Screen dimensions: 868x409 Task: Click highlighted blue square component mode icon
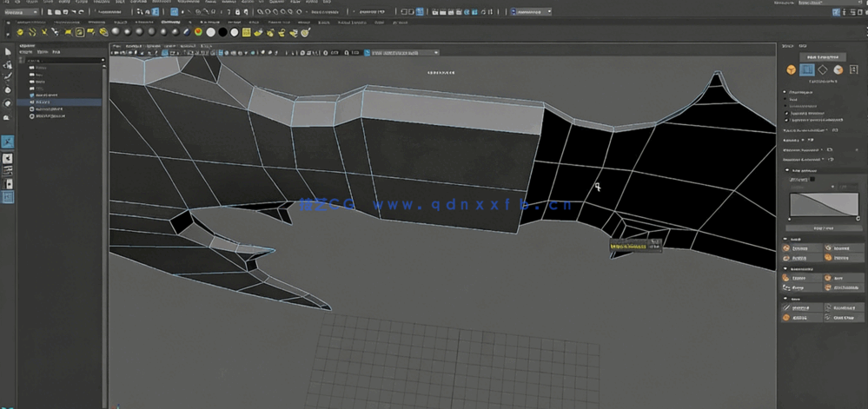click(x=807, y=69)
